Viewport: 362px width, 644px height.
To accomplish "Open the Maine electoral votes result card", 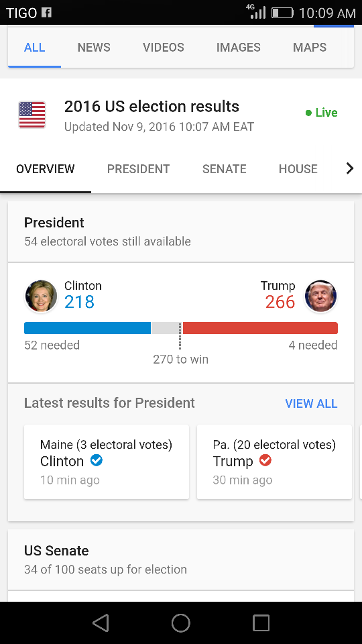I will tap(107, 462).
